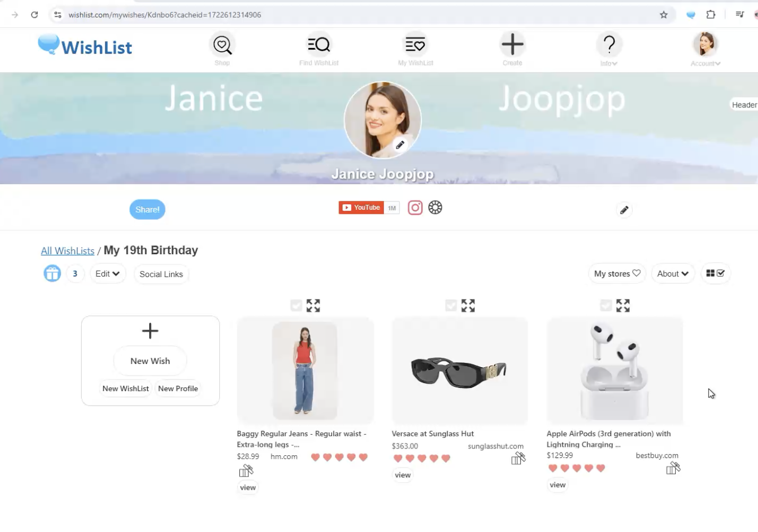Open the About dropdown
758x532 pixels.
point(672,274)
